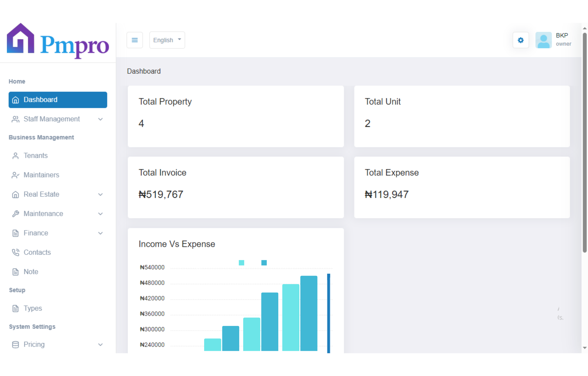The height and width of the screenshot is (376, 588).
Task: Click the Maintenance wrench icon
Action: (15, 214)
